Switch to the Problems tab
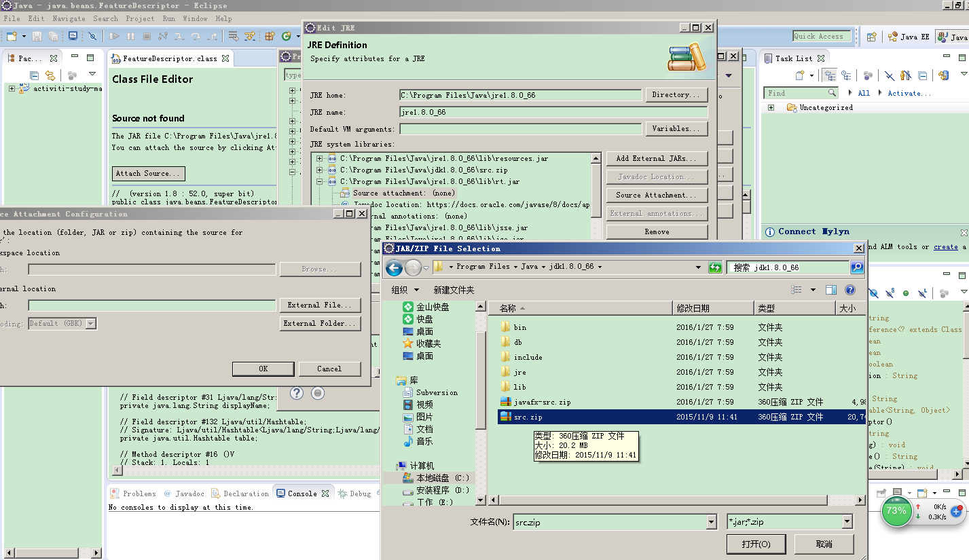 133,493
